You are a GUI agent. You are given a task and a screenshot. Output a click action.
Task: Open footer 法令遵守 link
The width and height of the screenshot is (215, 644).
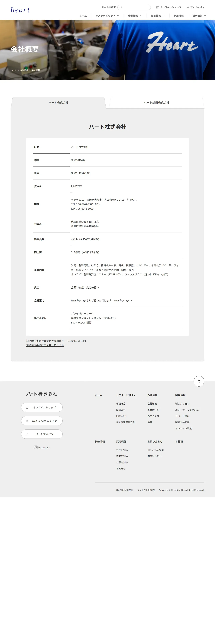tap(121, 410)
